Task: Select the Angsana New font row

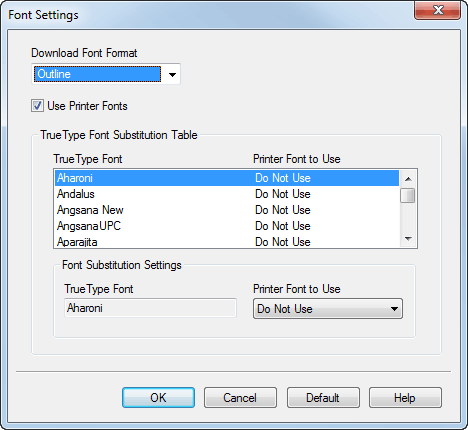Action: point(227,210)
